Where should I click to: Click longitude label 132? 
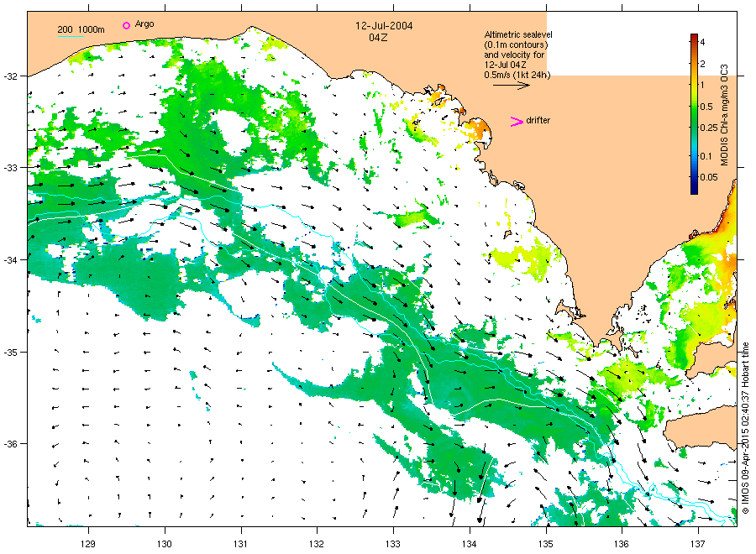point(317,545)
